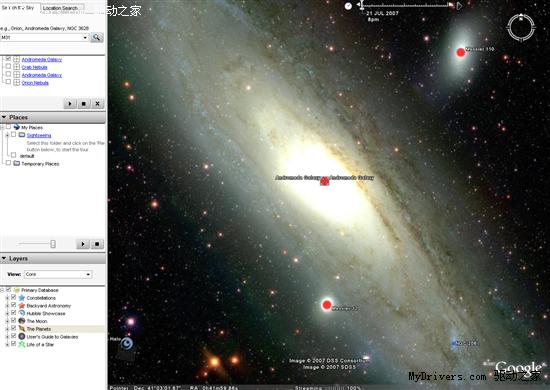Select the Primary Database row
This screenshot has width=550, height=390.
point(40,290)
